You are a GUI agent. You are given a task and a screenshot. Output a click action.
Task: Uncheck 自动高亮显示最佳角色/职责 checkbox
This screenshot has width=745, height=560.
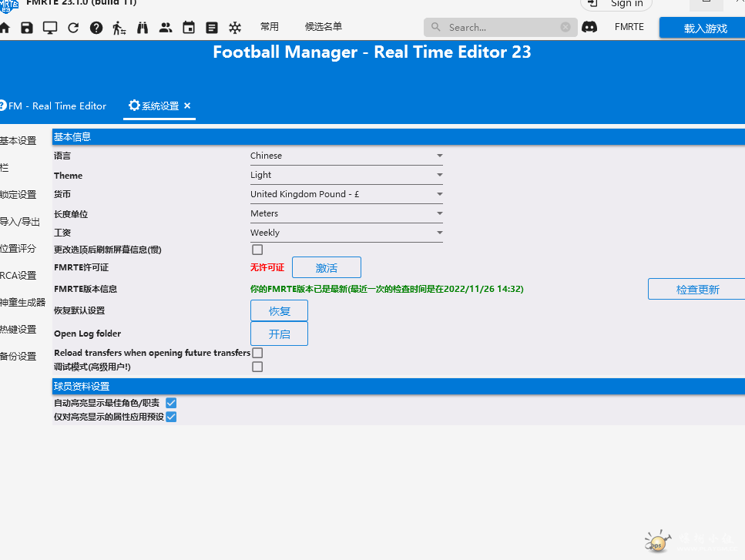tap(171, 403)
